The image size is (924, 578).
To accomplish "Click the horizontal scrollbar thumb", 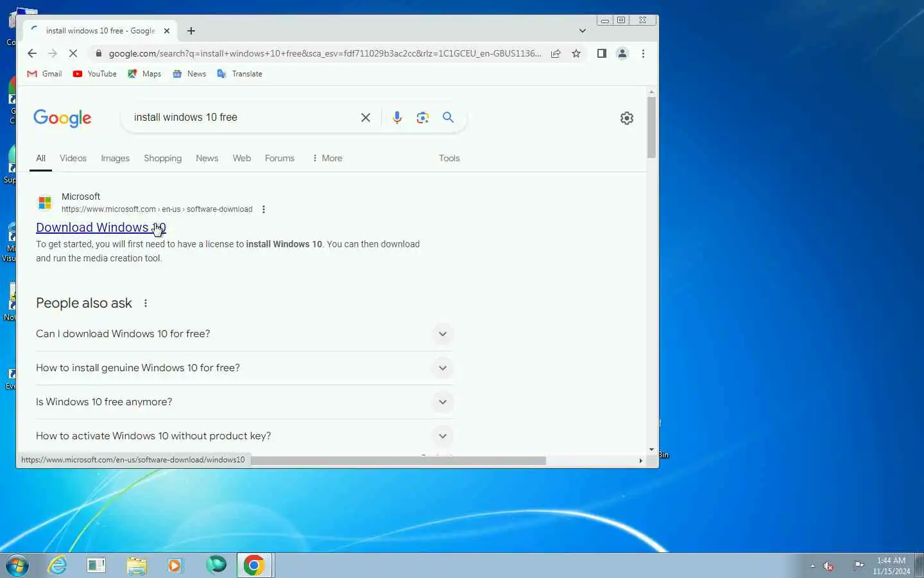I will (398, 460).
